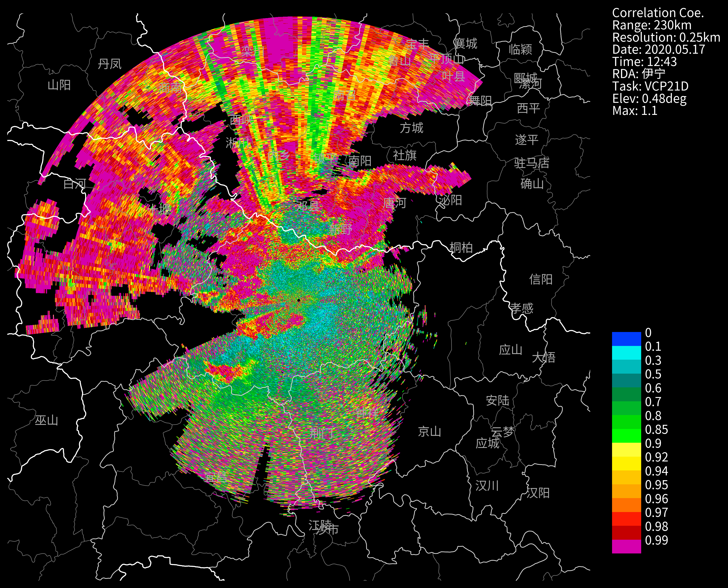This screenshot has width=728, height=588.
Task: Click the 大悟 city label
Action: pyautogui.click(x=544, y=357)
